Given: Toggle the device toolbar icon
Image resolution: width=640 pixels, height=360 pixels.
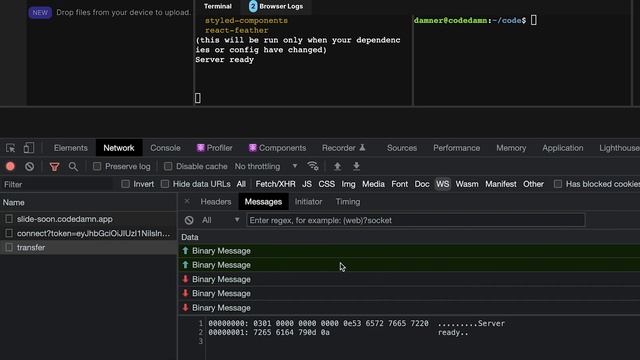Looking at the screenshot, I should coord(29,148).
